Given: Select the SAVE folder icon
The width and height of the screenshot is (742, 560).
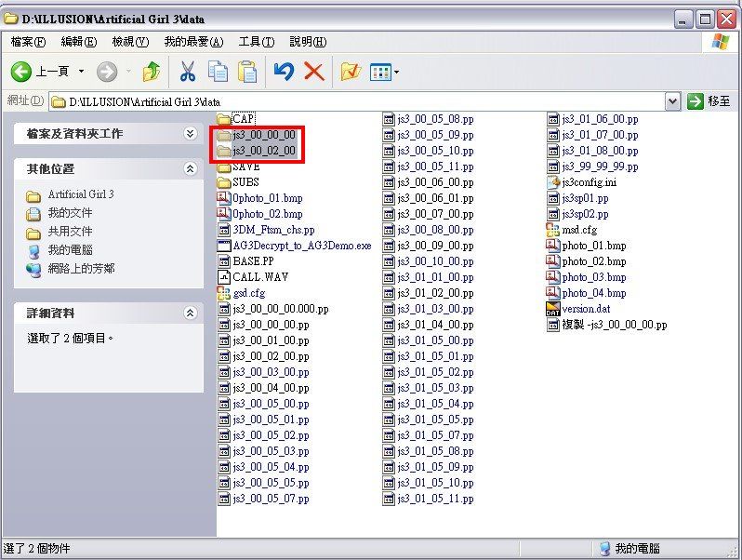Looking at the screenshot, I should [x=223, y=167].
